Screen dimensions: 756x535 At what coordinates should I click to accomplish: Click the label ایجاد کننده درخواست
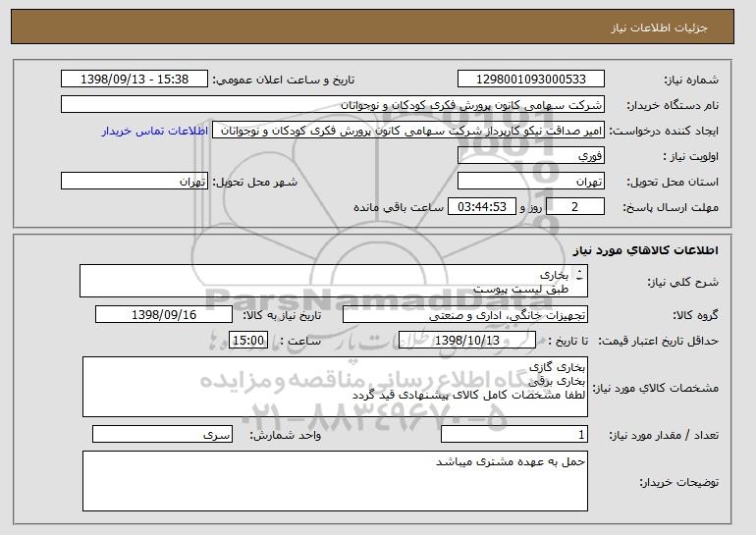click(x=664, y=131)
